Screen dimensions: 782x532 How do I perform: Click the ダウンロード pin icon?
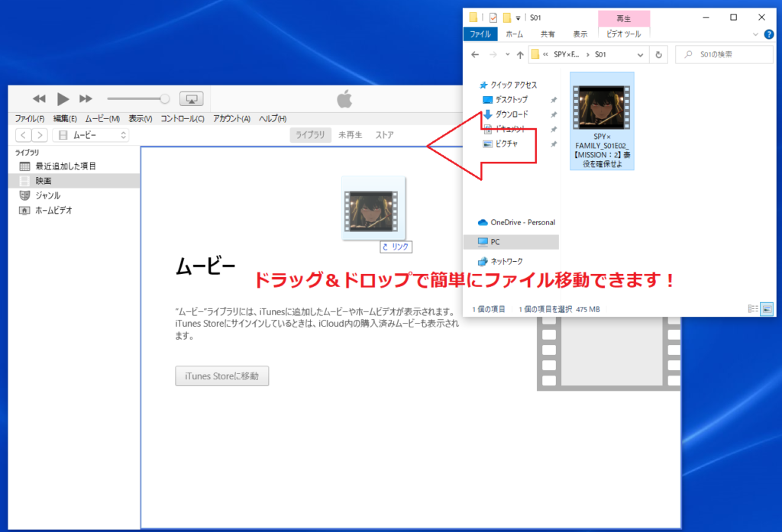[x=553, y=114]
